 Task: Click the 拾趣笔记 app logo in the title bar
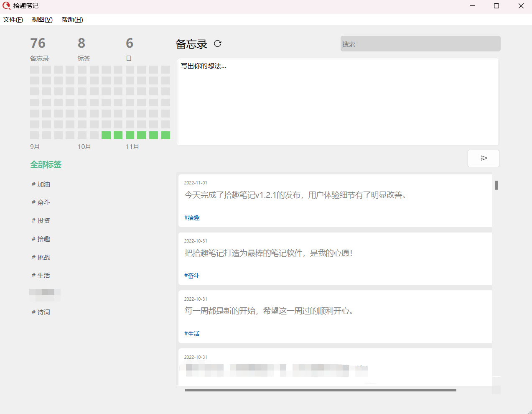pyautogui.click(x=6, y=6)
